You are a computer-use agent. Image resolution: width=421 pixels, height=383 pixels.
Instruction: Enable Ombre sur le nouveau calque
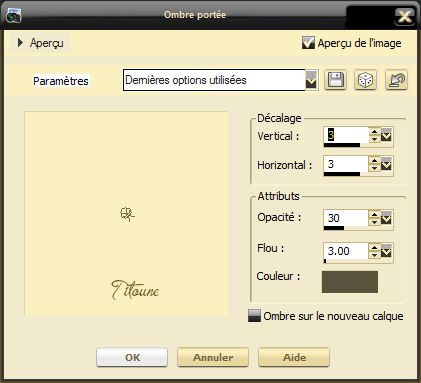pos(254,316)
